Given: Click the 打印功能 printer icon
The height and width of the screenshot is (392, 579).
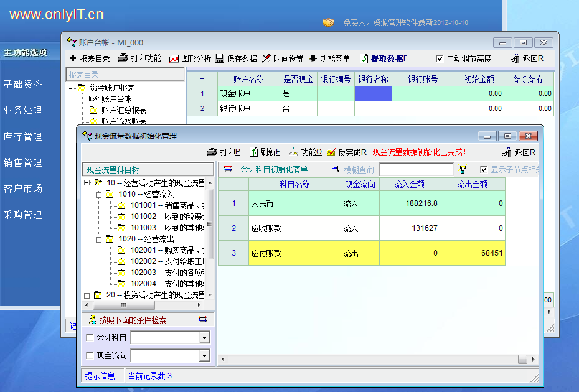Looking at the screenshot, I should [123, 58].
